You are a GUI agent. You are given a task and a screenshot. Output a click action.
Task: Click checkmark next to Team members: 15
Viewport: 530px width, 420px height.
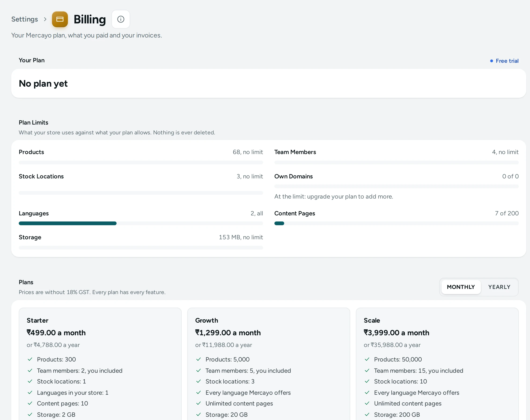point(367,370)
